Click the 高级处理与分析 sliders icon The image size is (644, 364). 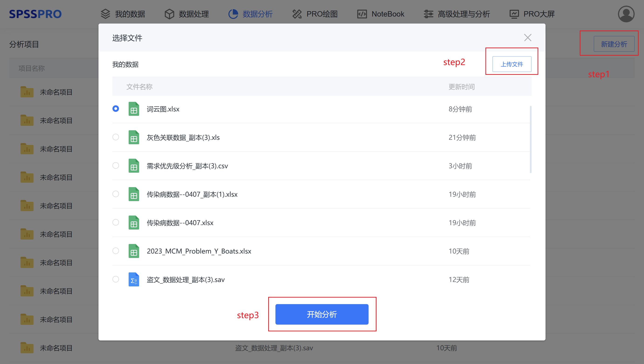(x=428, y=14)
